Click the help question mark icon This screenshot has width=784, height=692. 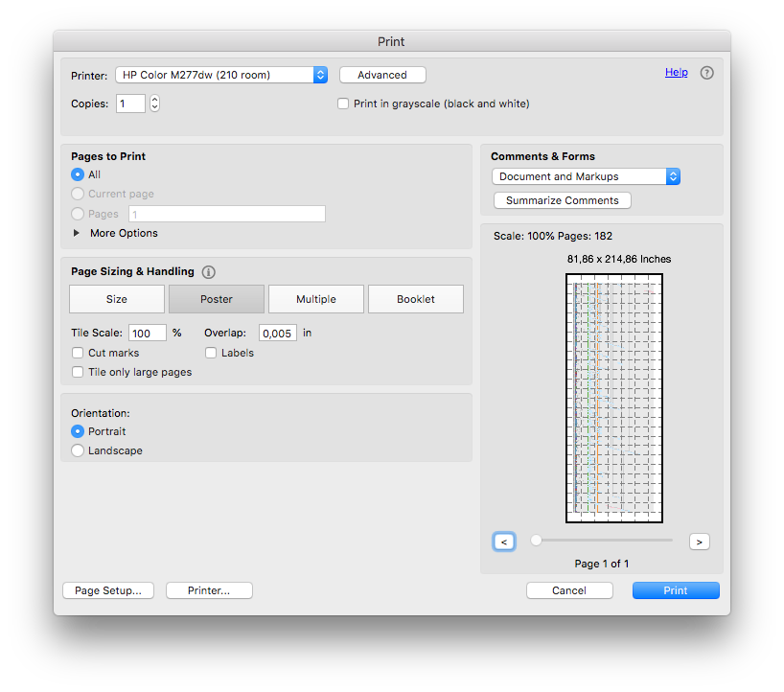point(706,73)
